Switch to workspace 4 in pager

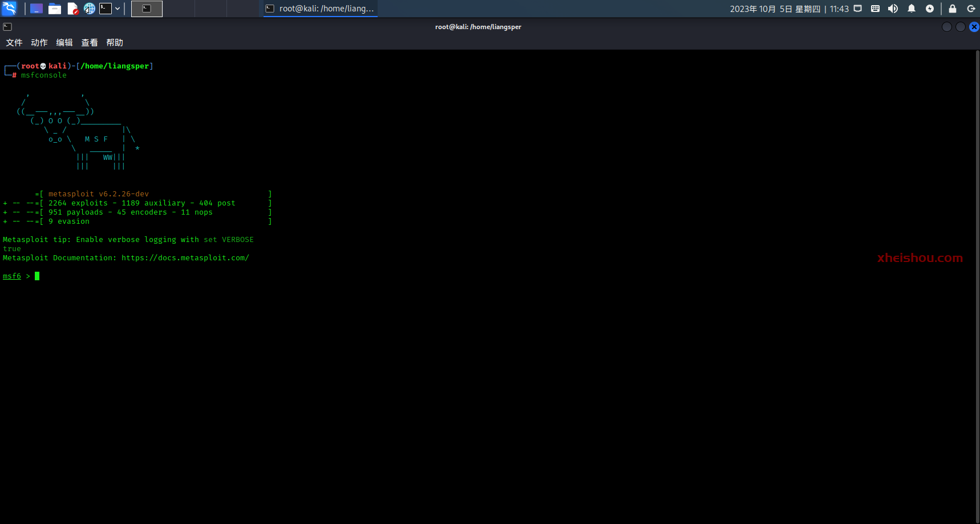click(242, 9)
